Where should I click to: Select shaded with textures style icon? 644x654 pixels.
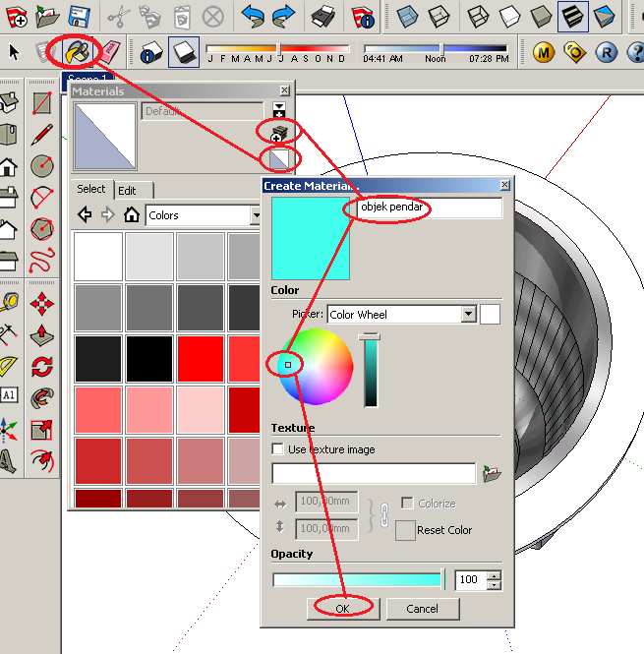(572, 17)
